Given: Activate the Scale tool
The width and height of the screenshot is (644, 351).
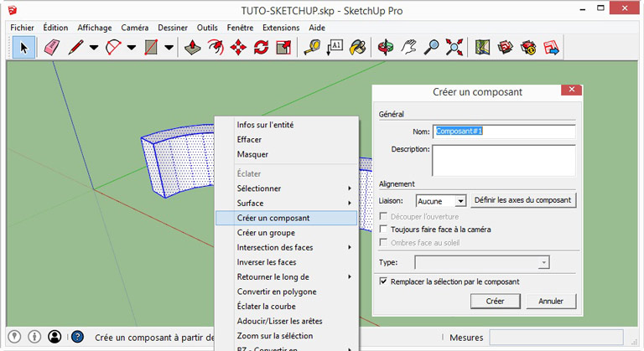Looking at the screenshot, I should coord(283,47).
